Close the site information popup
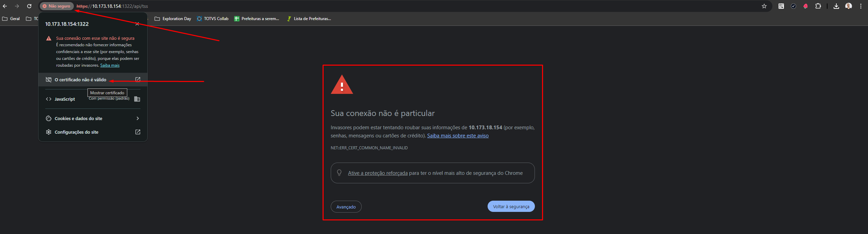Screen dimensions: 868x234 point(137,24)
